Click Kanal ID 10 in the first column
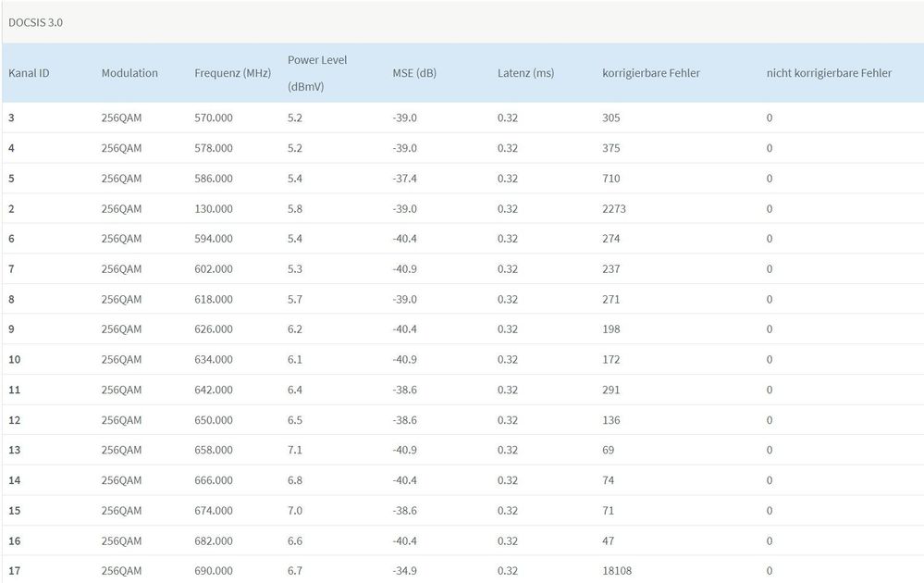 tap(14, 360)
